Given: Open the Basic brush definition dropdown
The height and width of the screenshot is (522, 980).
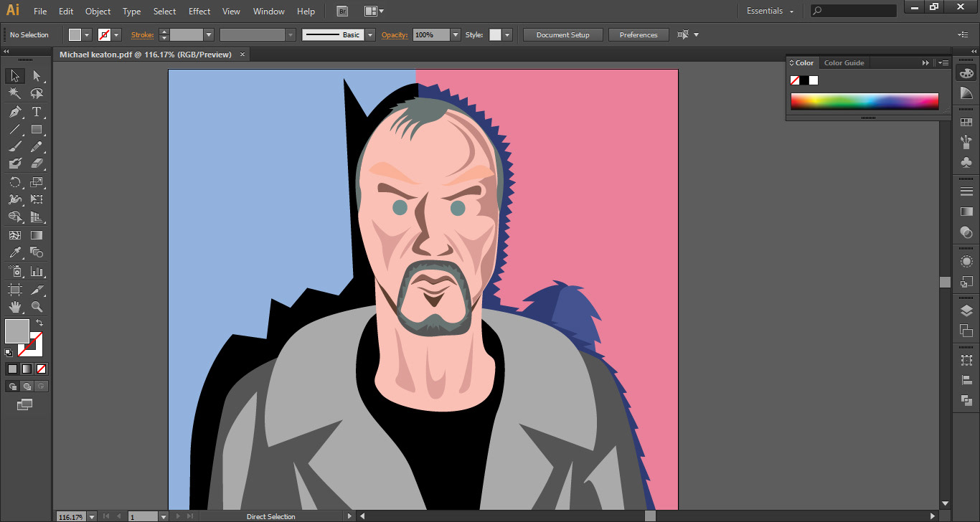Looking at the screenshot, I should coord(370,35).
